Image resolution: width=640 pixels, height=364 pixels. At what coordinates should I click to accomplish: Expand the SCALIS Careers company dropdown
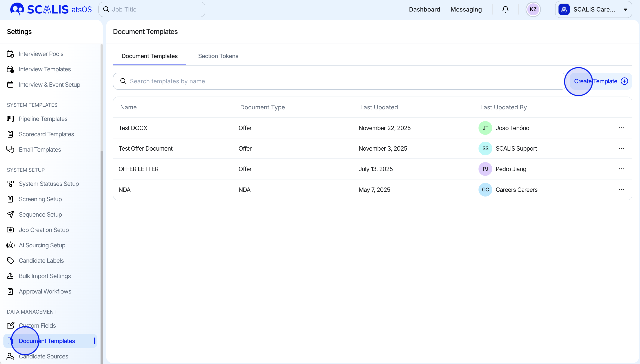(x=593, y=9)
